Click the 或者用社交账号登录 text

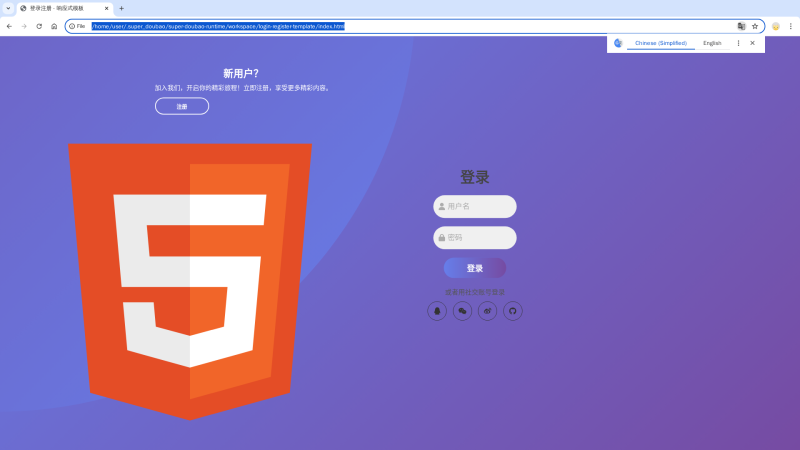[474, 292]
